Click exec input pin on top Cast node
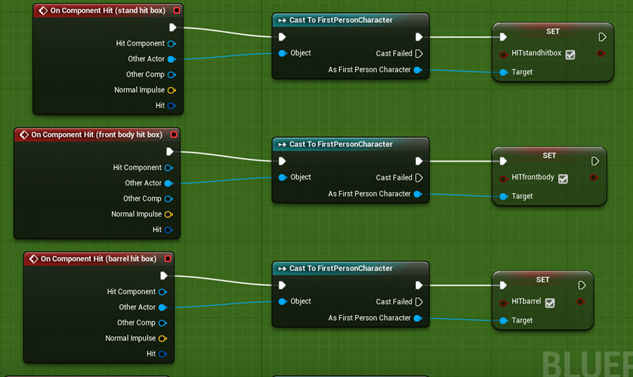Viewport: 633px width, 377px height. pos(282,37)
